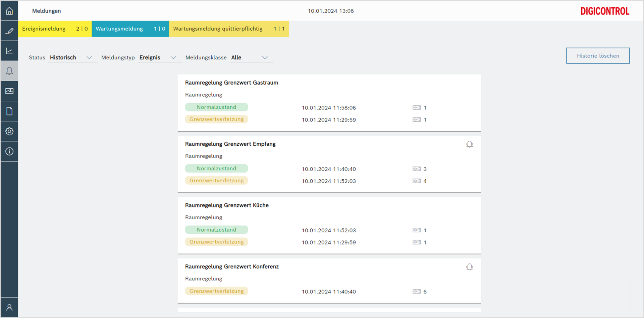
Task: Open the info icon in sidebar
Action: (x=9, y=151)
